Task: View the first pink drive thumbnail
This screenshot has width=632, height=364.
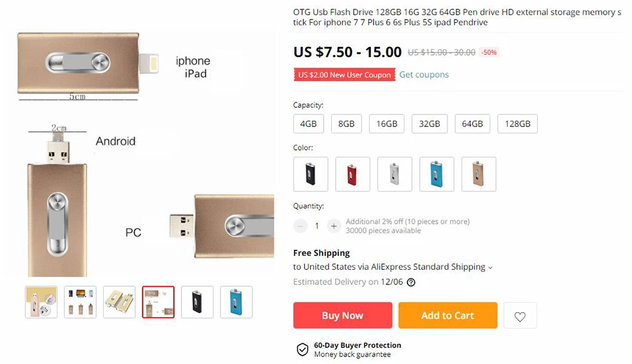Action: (41, 302)
